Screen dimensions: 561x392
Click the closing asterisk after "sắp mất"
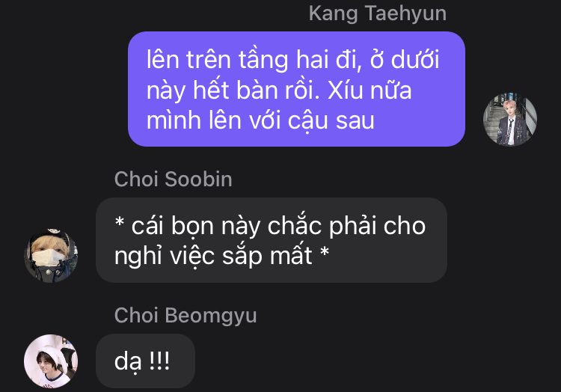[325, 252]
